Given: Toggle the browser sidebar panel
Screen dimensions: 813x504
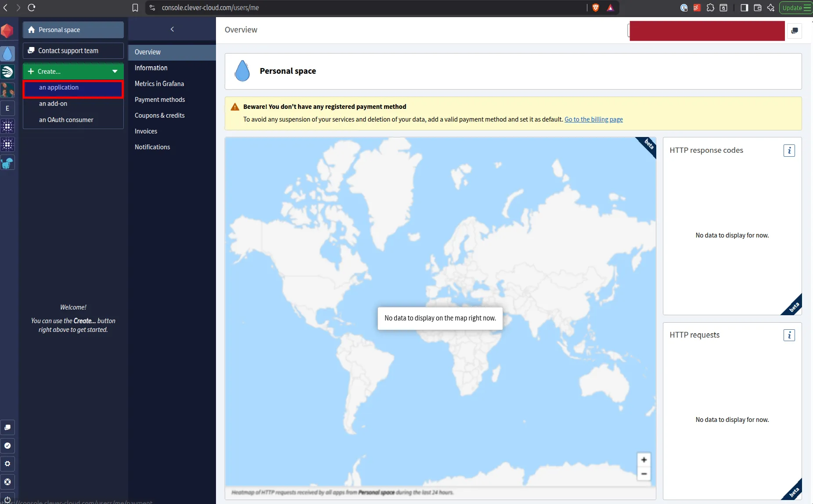Looking at the screenshot, I should [x=744, y=7].
